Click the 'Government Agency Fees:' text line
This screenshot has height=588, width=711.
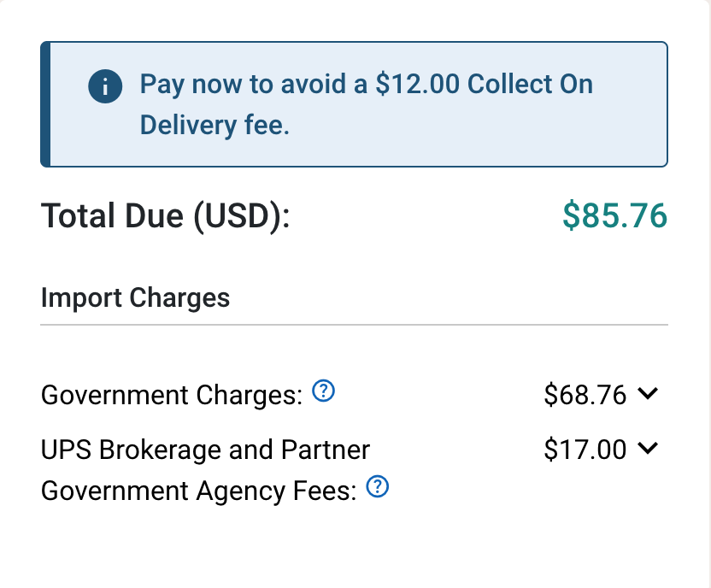[198, 491]
